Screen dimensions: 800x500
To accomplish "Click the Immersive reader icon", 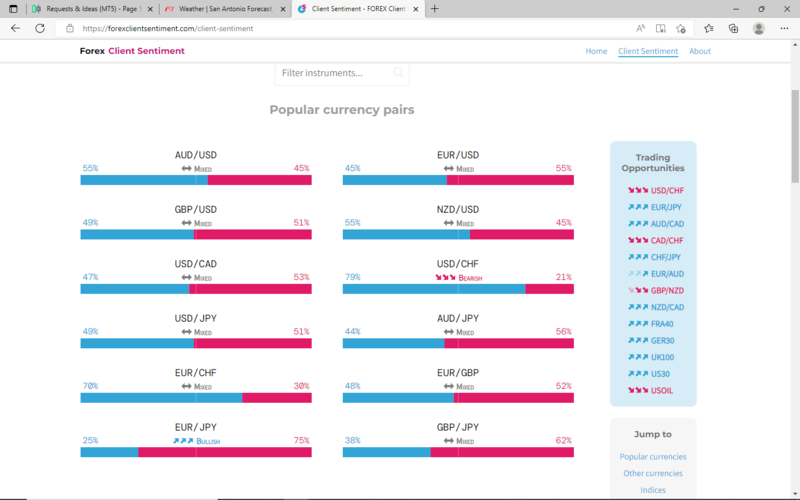I will pyautogui.click(x=660, y=28).
